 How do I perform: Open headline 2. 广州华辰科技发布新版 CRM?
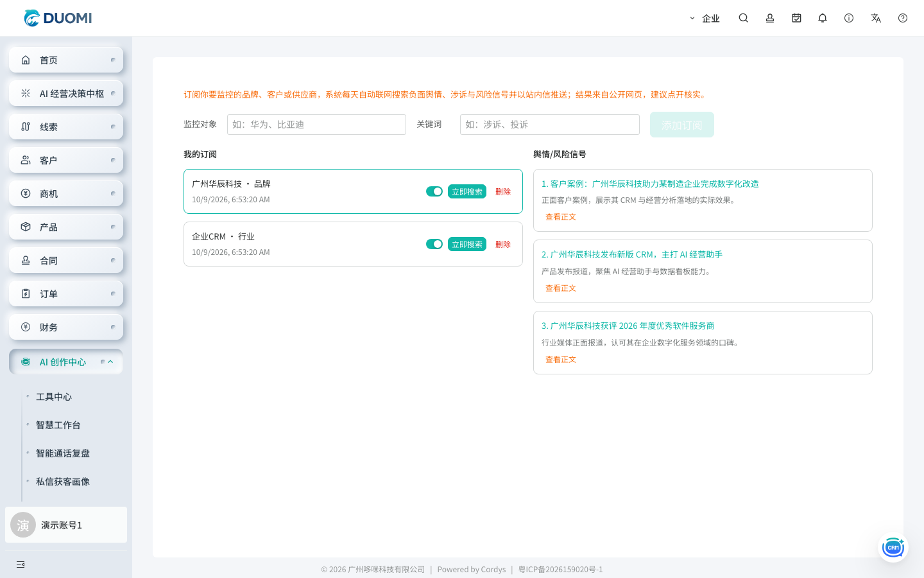(632, 255)
